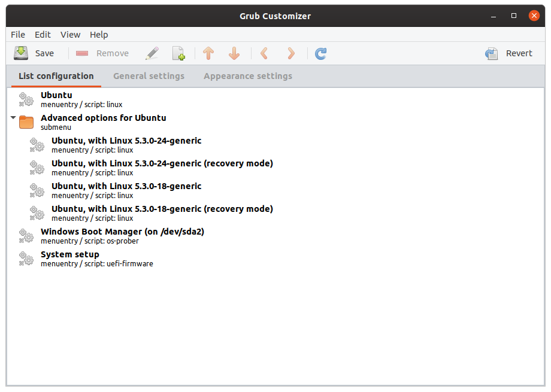Click gear icon of Linux 5.3.0-18-generic entry

[37, 190]
